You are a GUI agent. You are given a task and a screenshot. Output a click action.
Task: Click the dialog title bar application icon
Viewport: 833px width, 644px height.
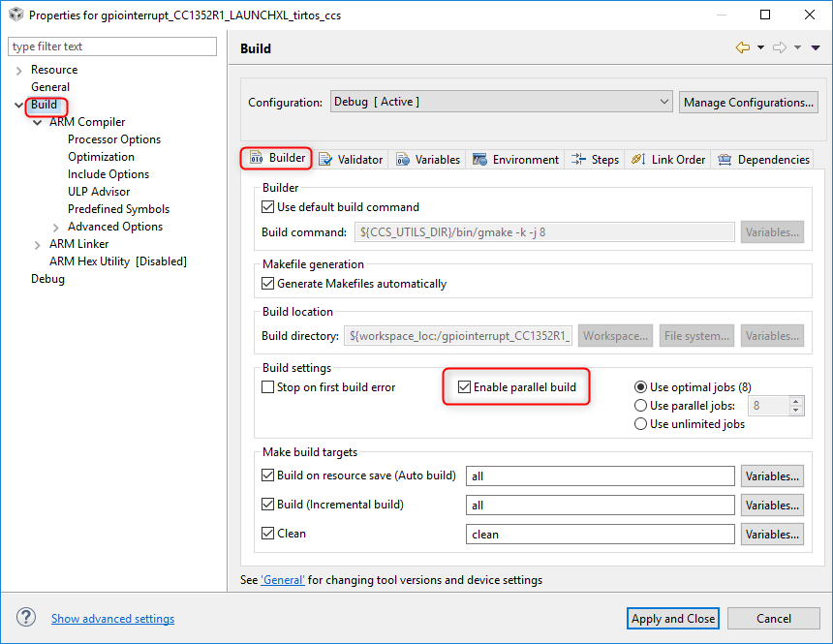15,15
